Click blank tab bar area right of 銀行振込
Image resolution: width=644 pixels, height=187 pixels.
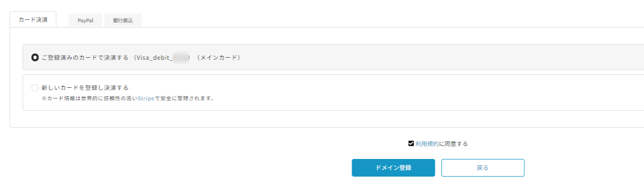[390, 21]
